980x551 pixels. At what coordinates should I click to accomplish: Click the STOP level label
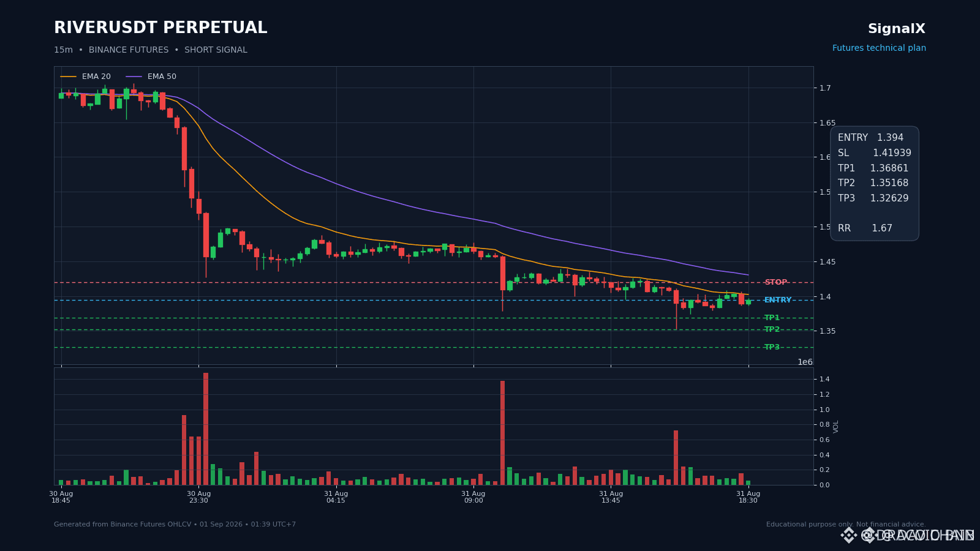pos(775,282)
